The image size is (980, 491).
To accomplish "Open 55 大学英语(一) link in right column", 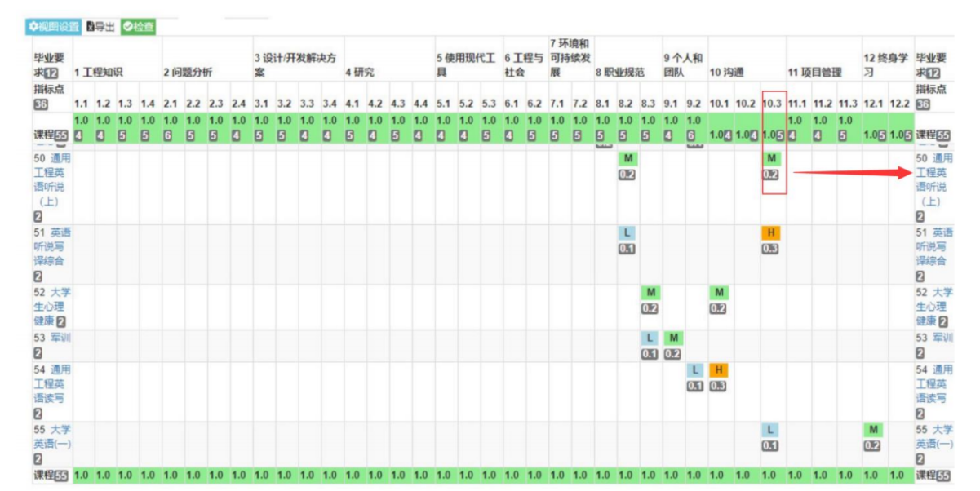I will coord(933,436).
